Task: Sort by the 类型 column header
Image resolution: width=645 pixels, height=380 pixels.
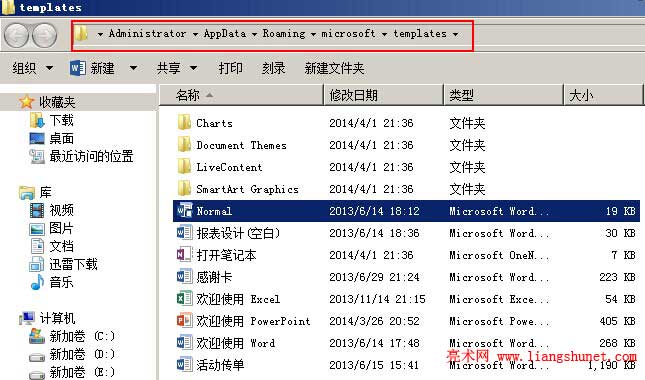Action: [503, 95]
